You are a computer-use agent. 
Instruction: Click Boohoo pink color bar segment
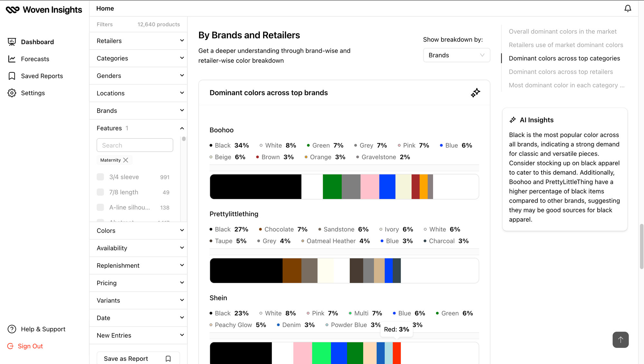(370, 187)
